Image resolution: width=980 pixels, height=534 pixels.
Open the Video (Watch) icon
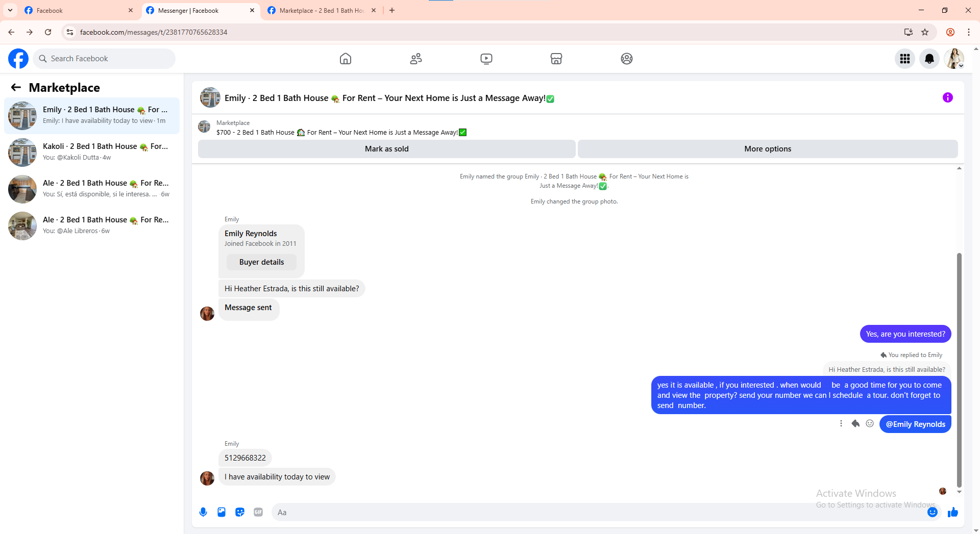pyautogui.click(x=486, y=59)
